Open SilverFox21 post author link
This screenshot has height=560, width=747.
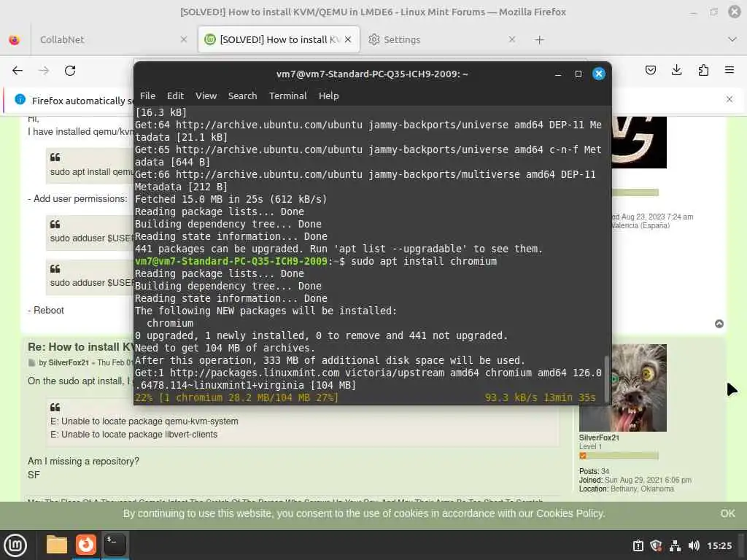click(x=69, y=363)
